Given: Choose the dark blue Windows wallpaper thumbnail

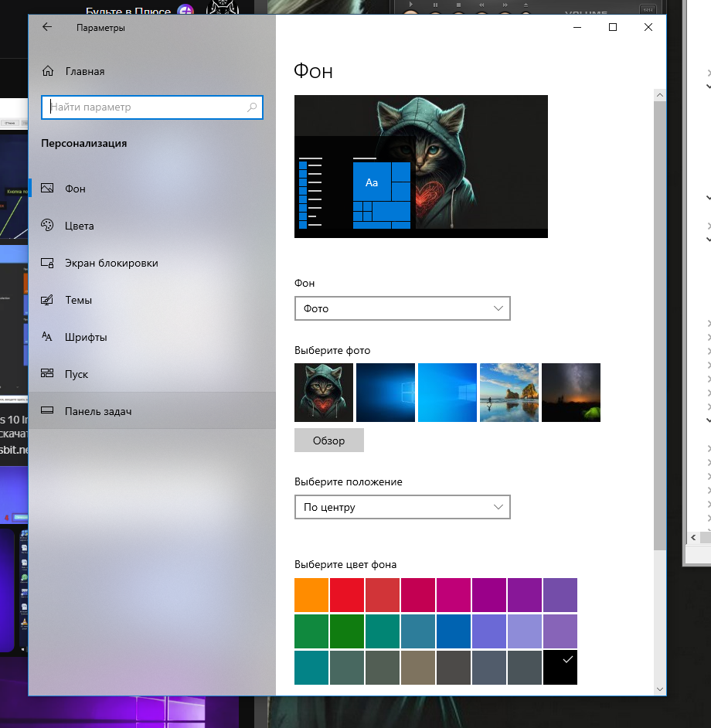Looking at the screenshot, I should click(386, 393).
